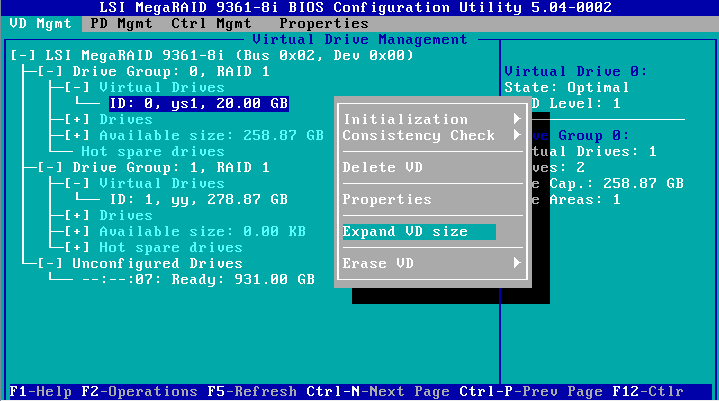
Task: Select Hot spare drives under Drive Group 0
Action: pyautogui.click(x=153, y=152)
